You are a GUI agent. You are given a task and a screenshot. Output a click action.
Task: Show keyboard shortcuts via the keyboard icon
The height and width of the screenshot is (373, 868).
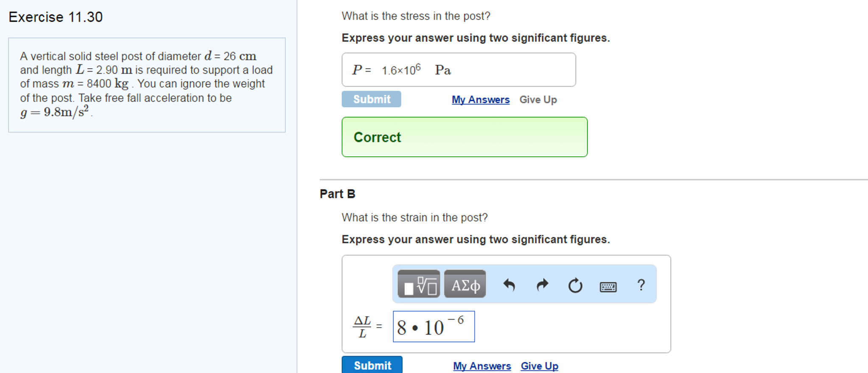tap(608, 287)
